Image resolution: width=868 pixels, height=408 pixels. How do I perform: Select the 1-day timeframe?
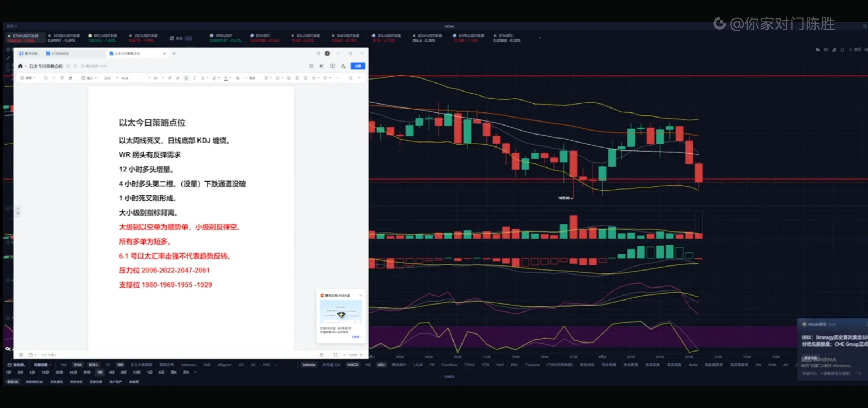coord(149,372)
